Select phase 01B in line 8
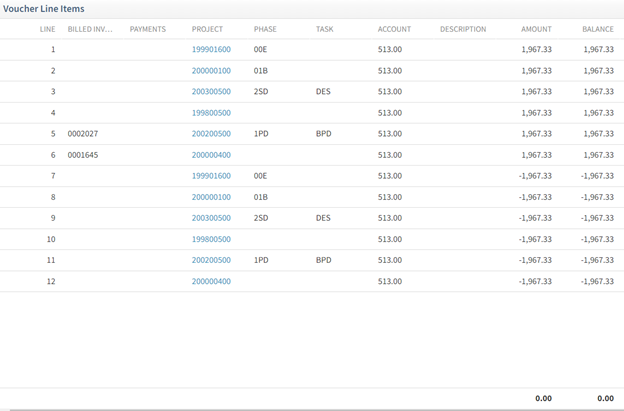The height and width of the screenshot is (411, 624). point(261,197)
